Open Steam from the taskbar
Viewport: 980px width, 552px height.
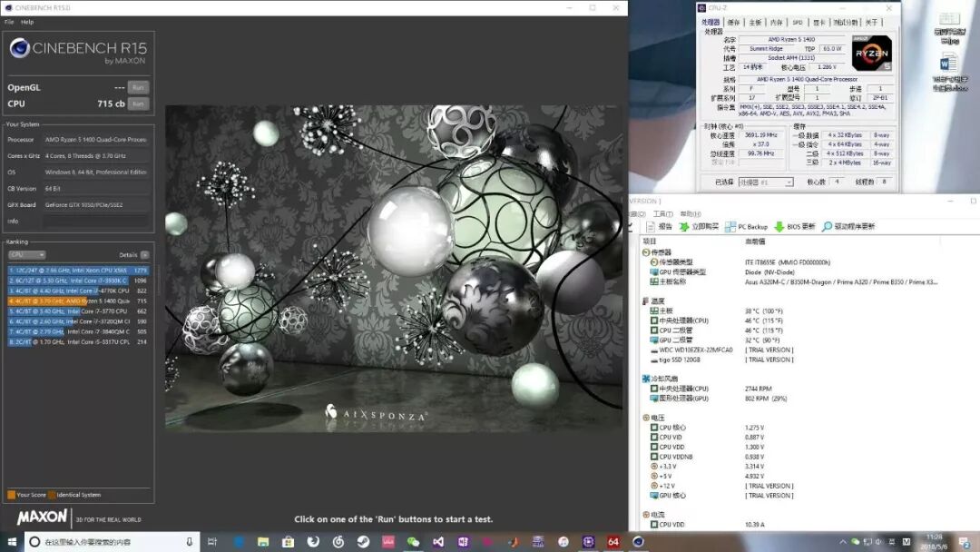pyautogui.click(x=363, y=542)
